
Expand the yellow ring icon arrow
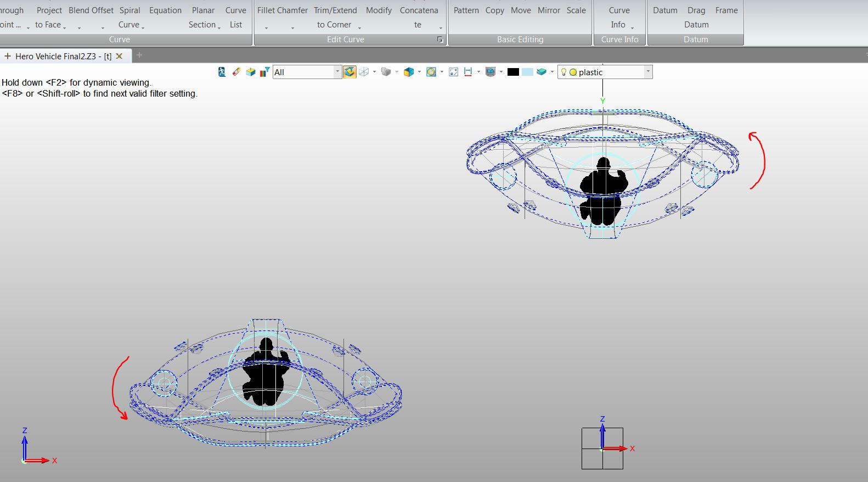point(442,72)
